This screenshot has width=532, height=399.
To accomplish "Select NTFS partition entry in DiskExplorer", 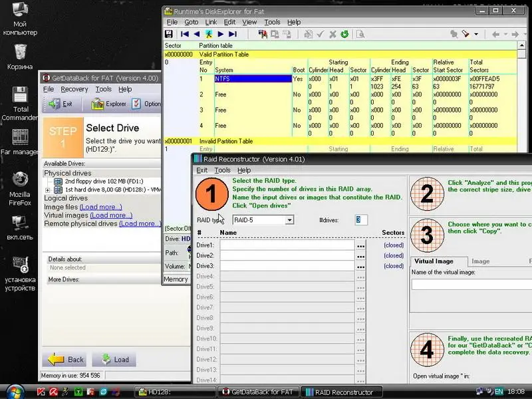I will click(x=253, y=78).
